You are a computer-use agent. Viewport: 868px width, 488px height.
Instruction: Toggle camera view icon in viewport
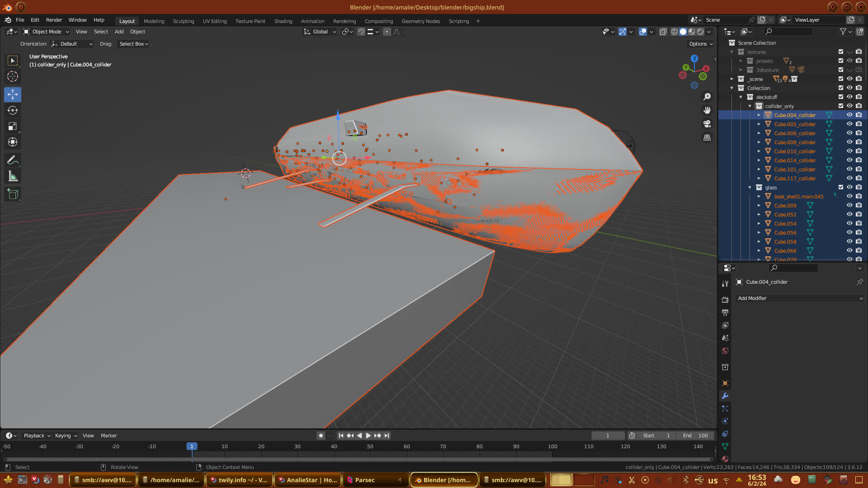707,124
